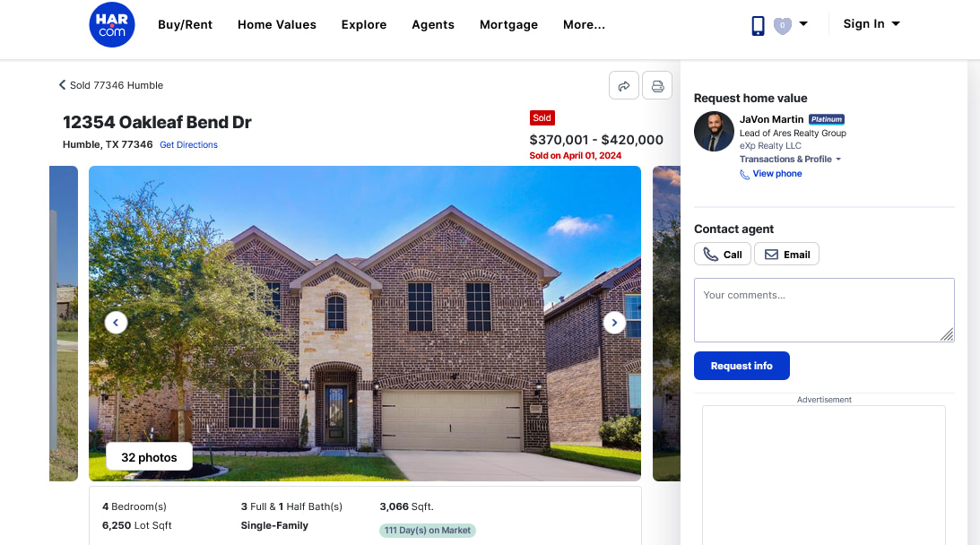Open the Sign In dropdown

872,23
